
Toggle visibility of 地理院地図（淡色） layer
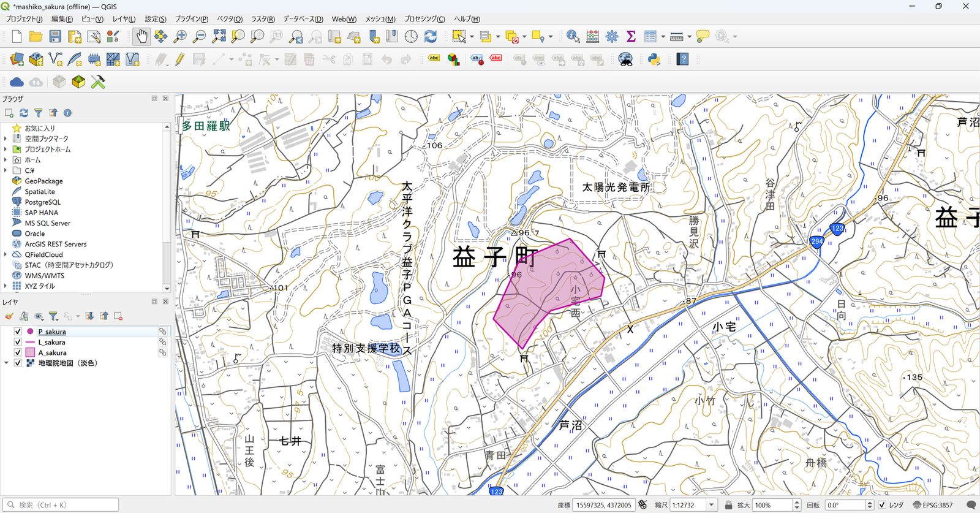pos(18,363)
